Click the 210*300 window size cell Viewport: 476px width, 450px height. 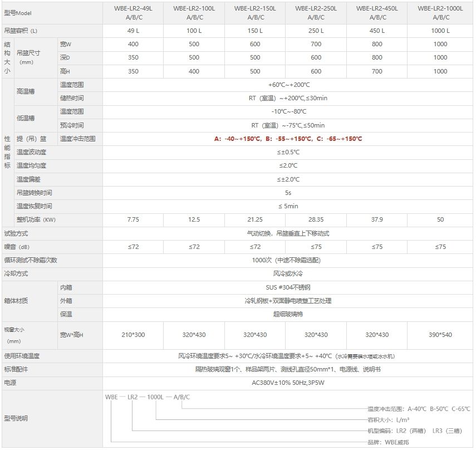tap(133, 335)
